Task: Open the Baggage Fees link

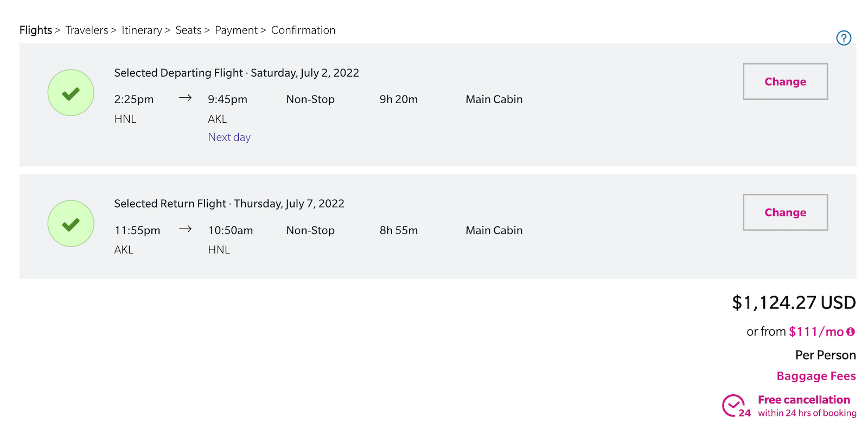Action: click(816, 375)
